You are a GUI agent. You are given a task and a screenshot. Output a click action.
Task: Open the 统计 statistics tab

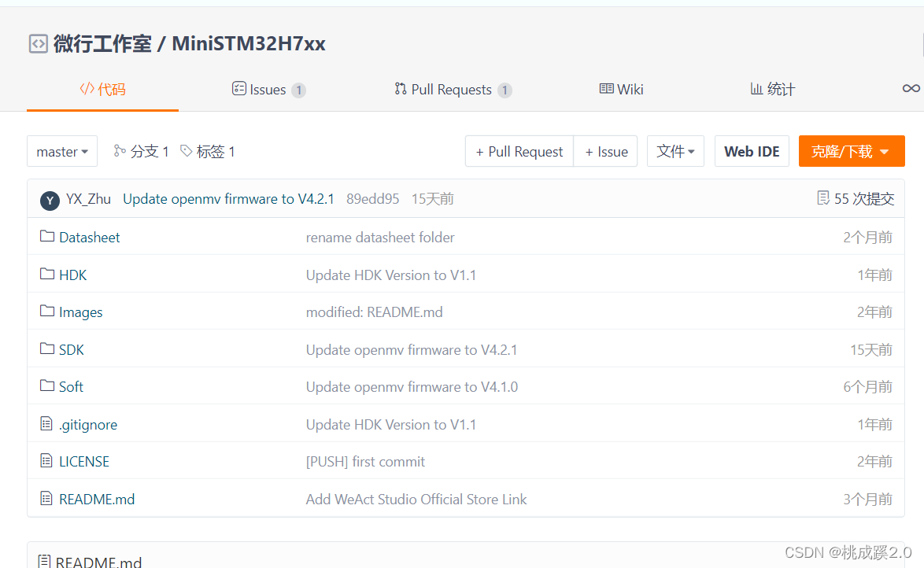773,90
